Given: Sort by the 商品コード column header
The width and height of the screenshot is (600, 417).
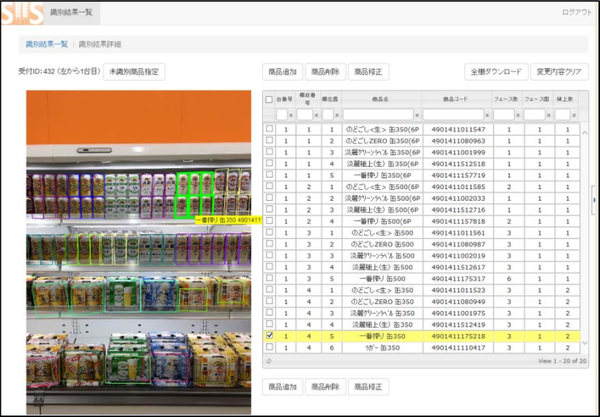Looking at the screenshot, I should click(456, 99).
